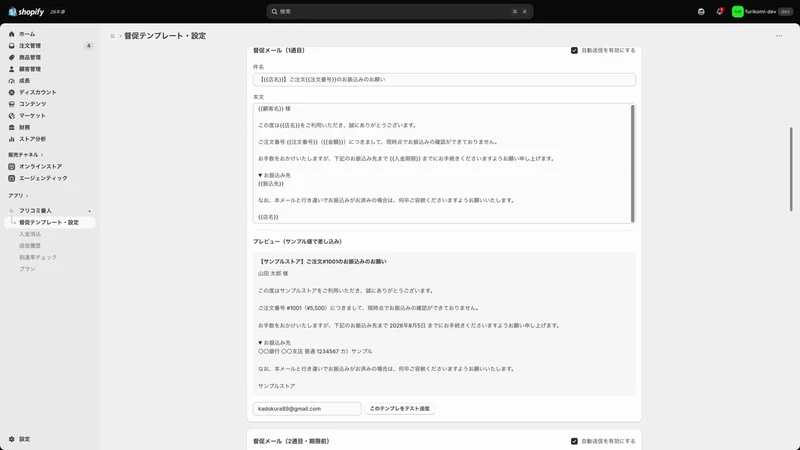
Task: Click the 督促メール（2通目・期限前）heading
Action: click(x=291, y=441)
